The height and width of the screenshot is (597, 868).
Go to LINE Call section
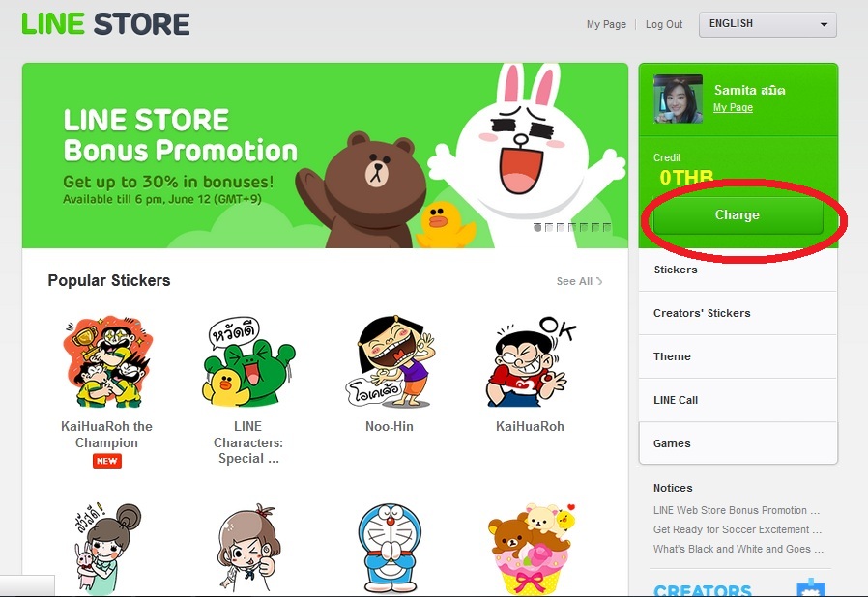pyautogui.click(x=676, y=400)
